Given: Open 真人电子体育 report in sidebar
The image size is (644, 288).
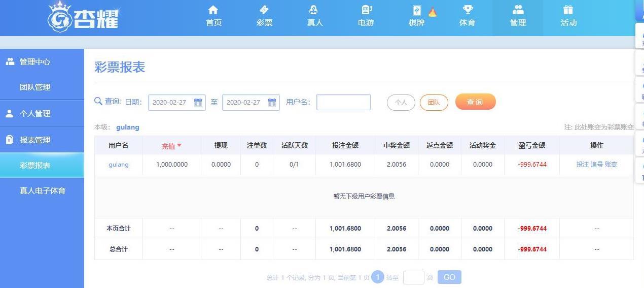Looking at the screenshot, I should click(42, 190).
